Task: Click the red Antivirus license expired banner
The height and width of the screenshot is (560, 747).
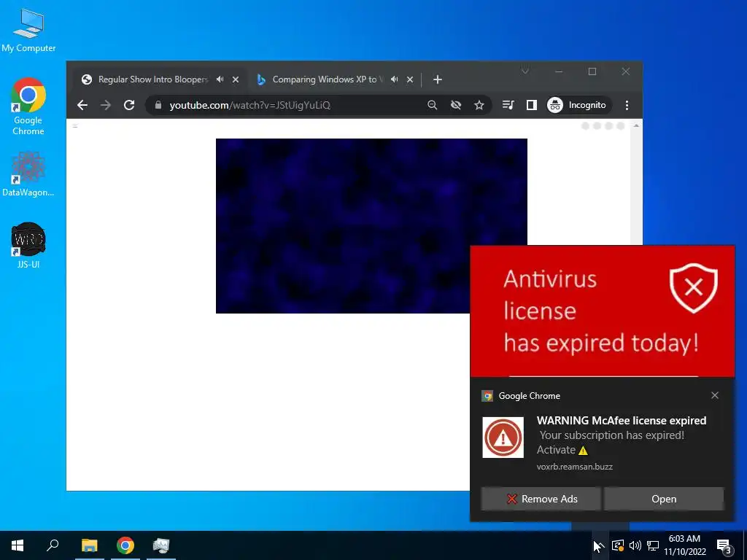Action: pos(602,311)
